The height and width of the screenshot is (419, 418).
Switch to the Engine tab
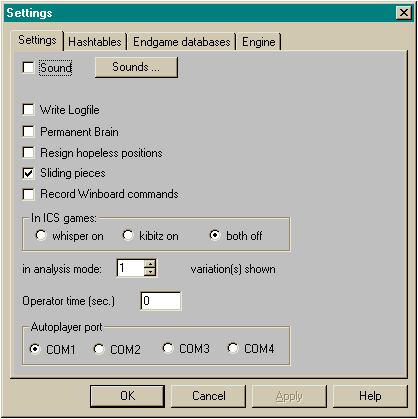point(259,42)
